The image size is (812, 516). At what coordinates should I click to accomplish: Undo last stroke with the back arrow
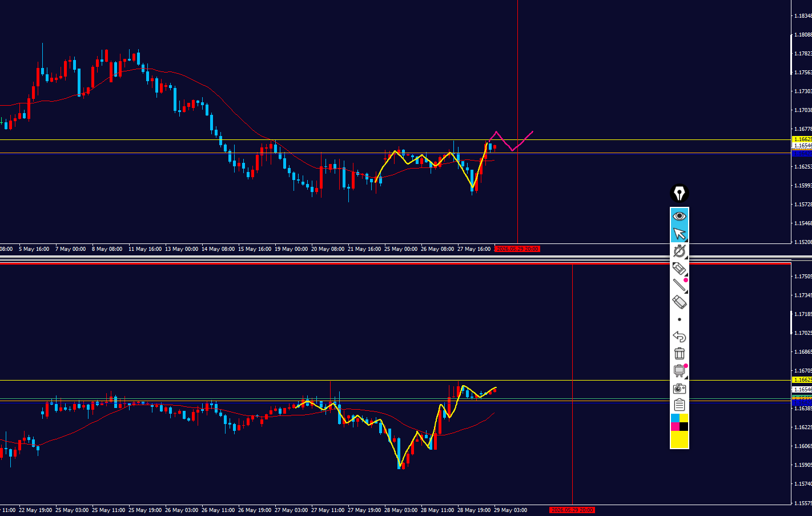pos(679,337)
